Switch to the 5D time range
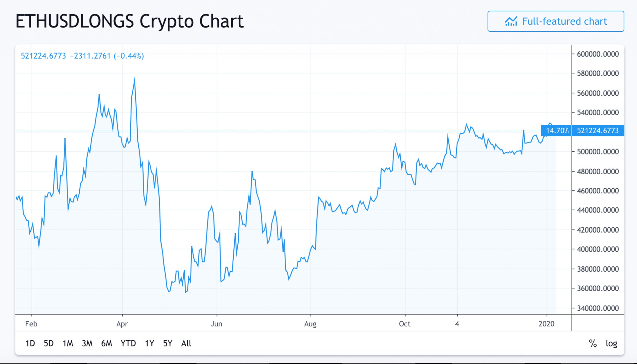Viewport: 637px width, 364px height. [49, 343]
